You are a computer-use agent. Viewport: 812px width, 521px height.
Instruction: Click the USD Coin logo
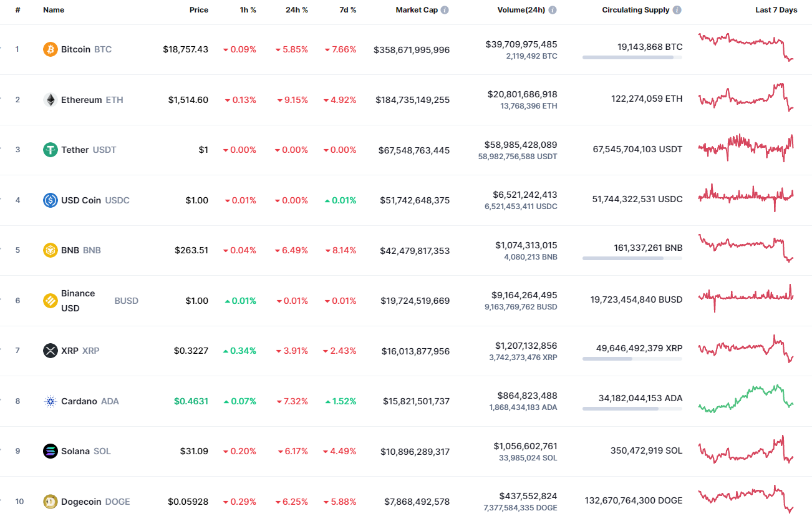49,200
